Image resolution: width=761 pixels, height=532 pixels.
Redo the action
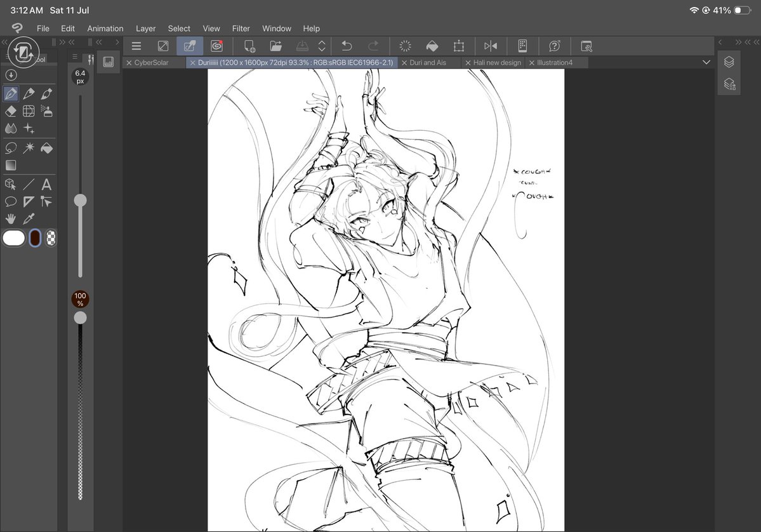373,46
